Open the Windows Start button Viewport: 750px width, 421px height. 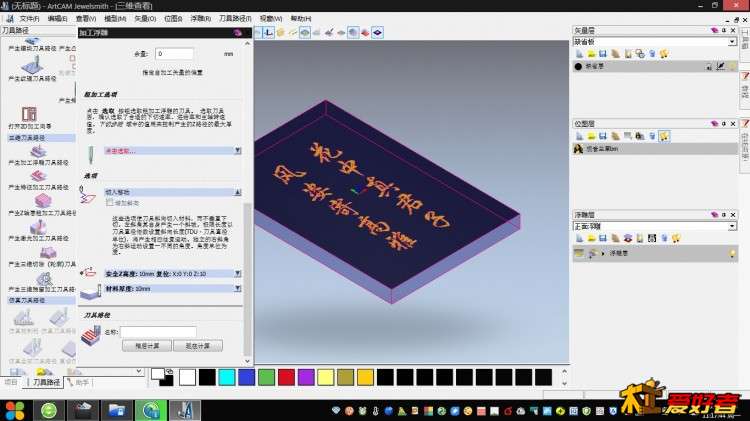15,410
